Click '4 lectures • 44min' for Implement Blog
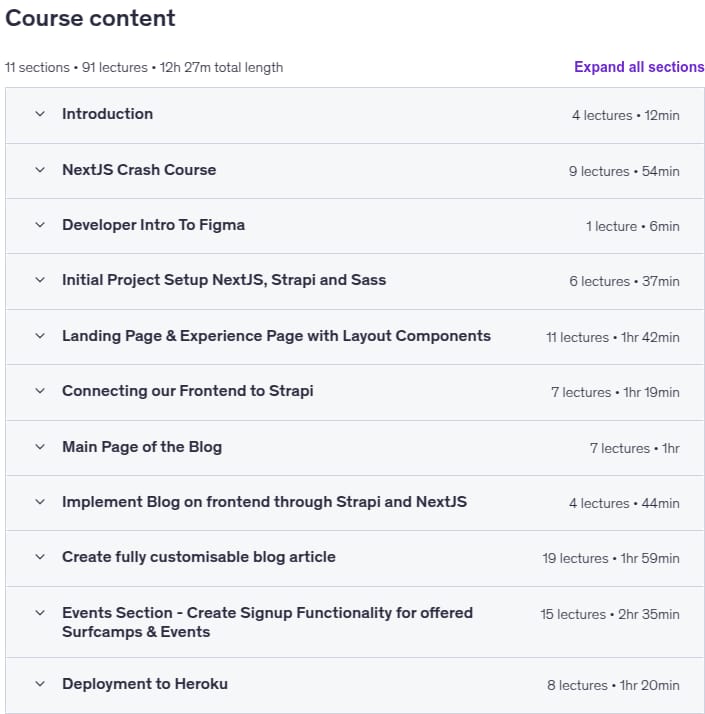 [624, 504]
